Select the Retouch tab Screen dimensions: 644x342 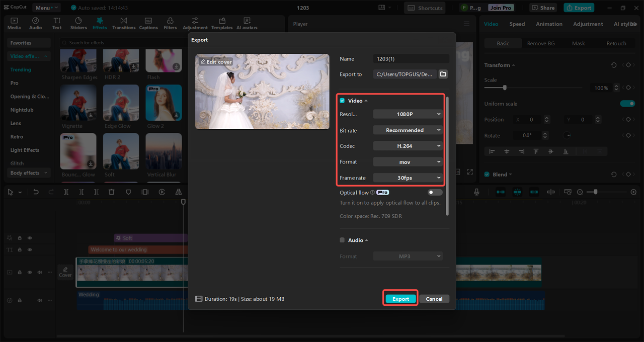pos(616,44)
